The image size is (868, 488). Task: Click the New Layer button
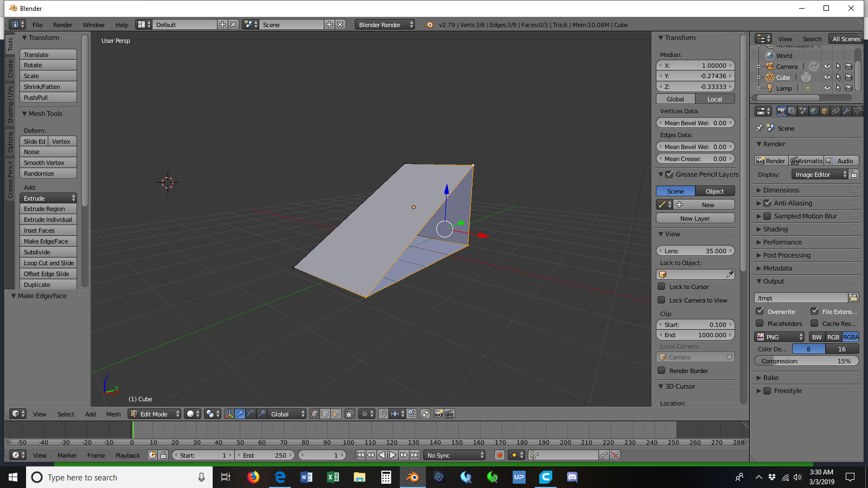(x=695, y=219)
